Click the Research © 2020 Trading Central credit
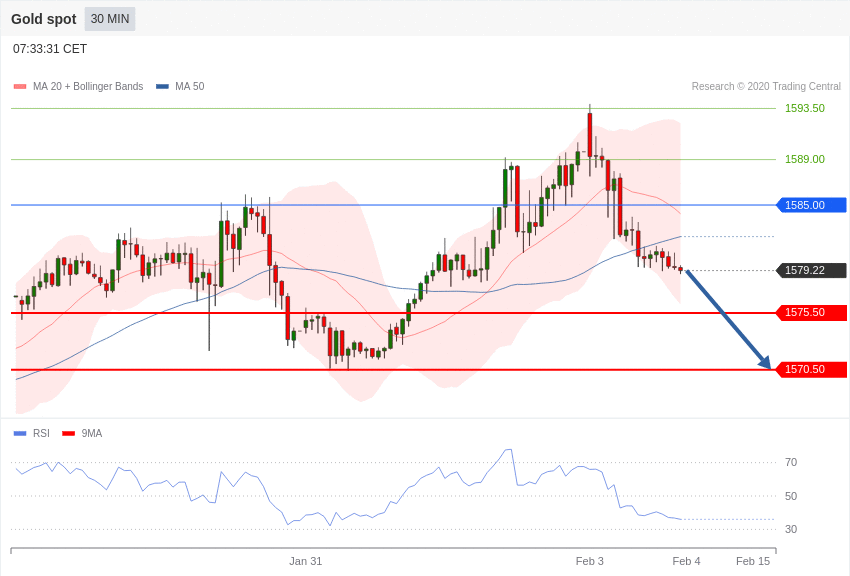The width and height of the screenshot is (850, 576). coord(766,87)
